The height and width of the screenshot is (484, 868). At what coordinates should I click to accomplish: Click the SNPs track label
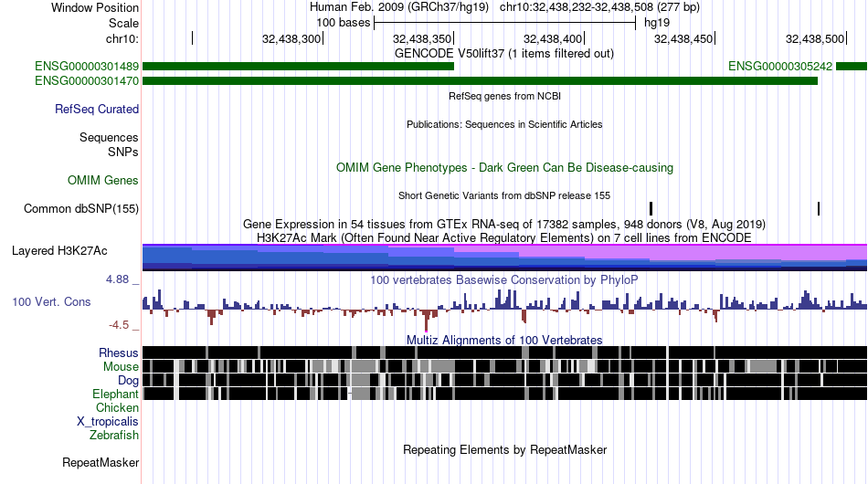coord(123,152)
